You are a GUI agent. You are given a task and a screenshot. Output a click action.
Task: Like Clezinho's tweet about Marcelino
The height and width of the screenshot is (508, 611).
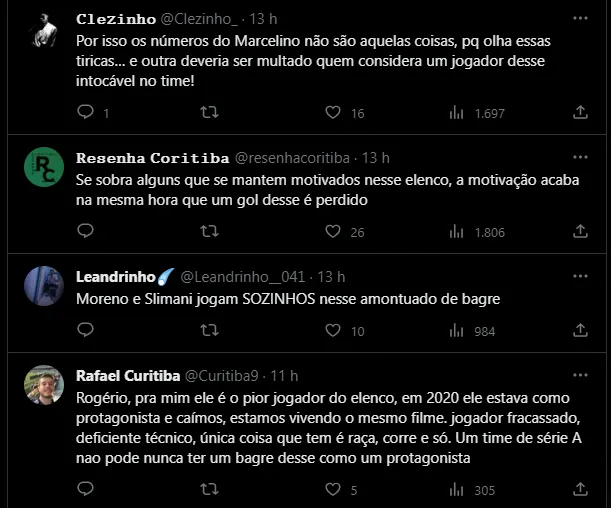coord(334,114)
